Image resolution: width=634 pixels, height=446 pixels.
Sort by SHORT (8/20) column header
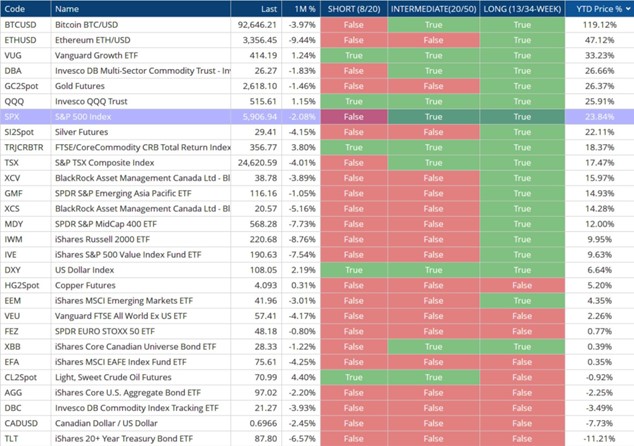pos(354,9)
